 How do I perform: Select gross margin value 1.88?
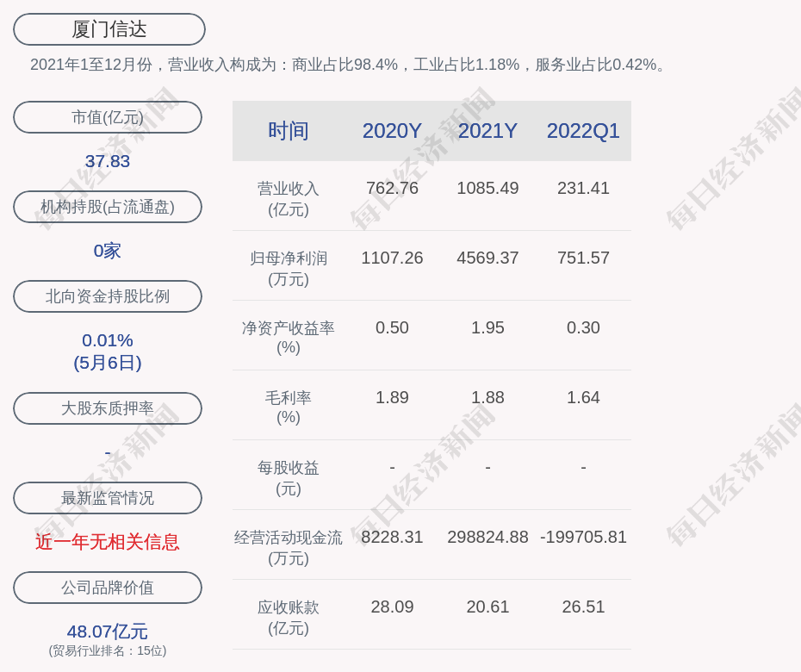[x=487, y=397]
